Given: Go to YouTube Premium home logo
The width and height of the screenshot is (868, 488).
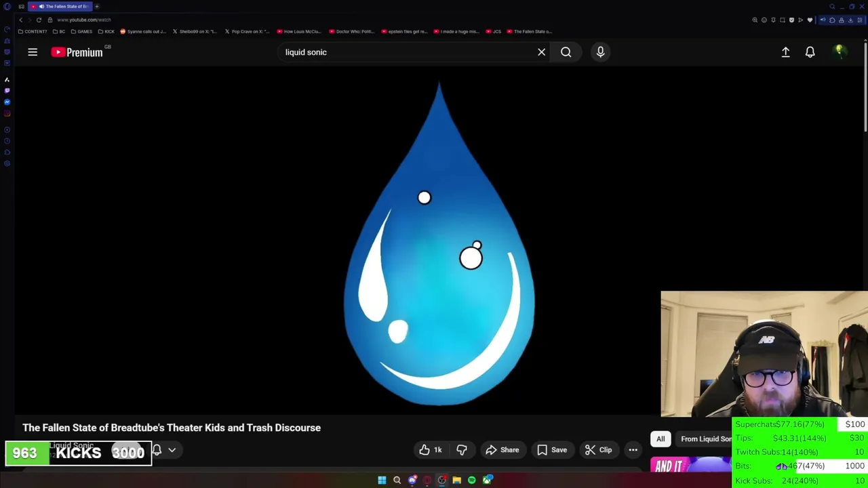Looking at the screenshot, I should (77, 52).
